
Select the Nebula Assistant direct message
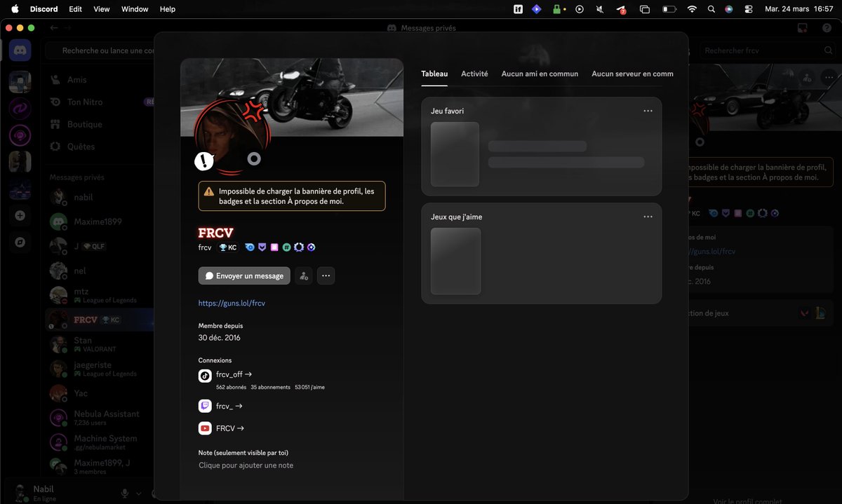coord(98,418)
